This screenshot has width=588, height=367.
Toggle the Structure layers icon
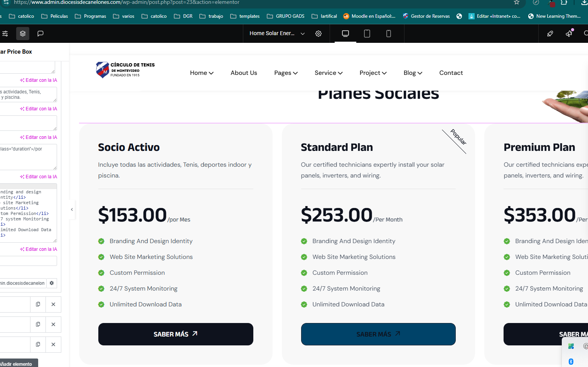[x=23, y=34]
